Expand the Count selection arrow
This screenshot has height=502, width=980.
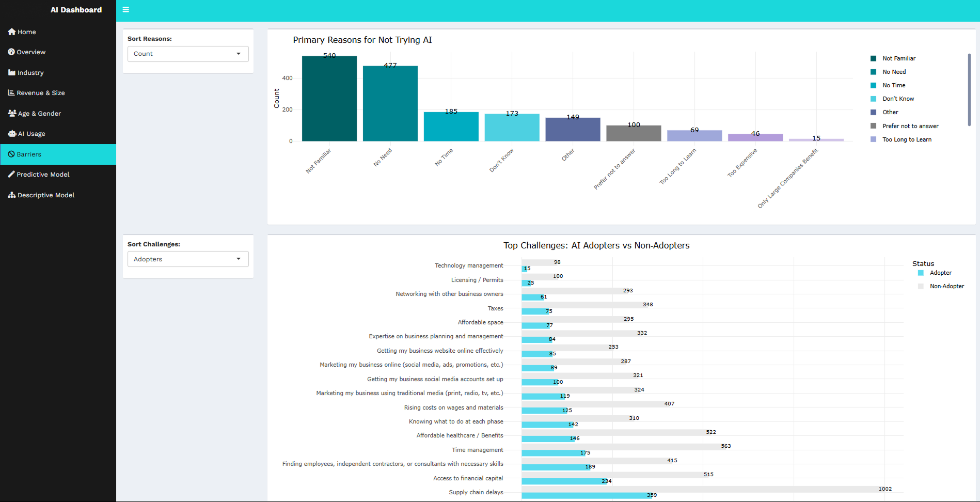238,54
